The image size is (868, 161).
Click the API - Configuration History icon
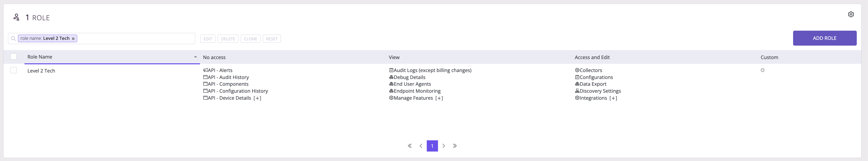[x=205, y=91]
